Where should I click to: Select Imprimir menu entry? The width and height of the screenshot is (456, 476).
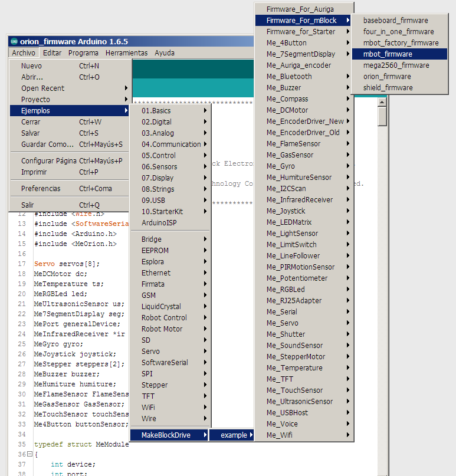tap(70, 172)
